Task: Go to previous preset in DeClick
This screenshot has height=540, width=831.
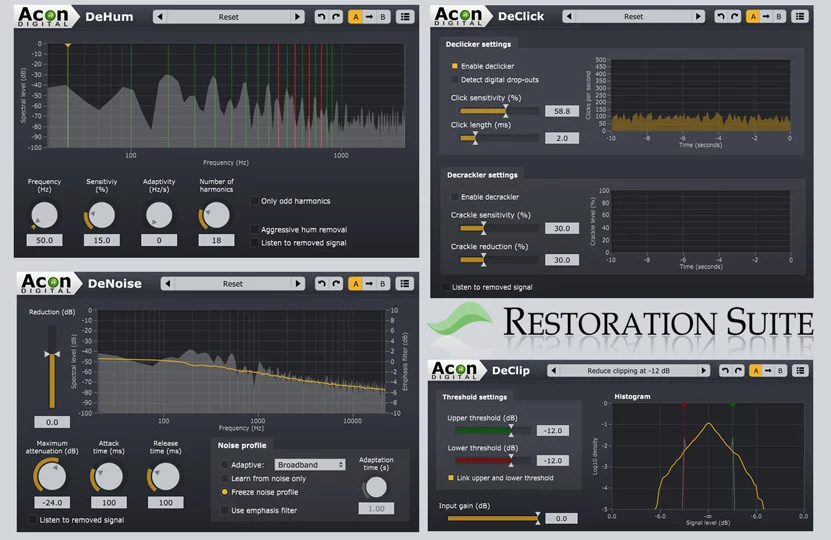Action: click(569, 16)
